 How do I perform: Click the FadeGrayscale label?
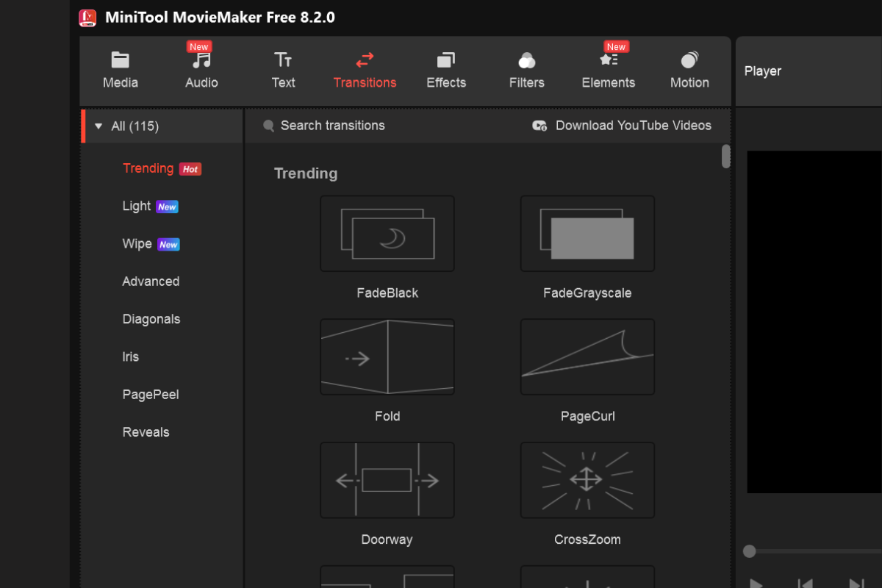coord(587,293)
